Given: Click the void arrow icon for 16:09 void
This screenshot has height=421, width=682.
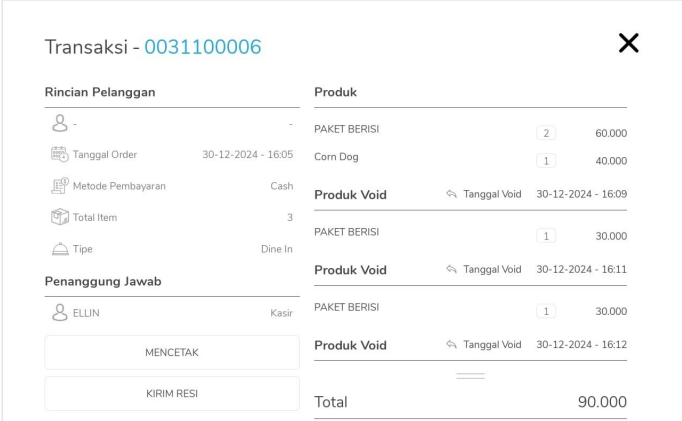Looking at the screenshot, I should click(x=451, y=194).
